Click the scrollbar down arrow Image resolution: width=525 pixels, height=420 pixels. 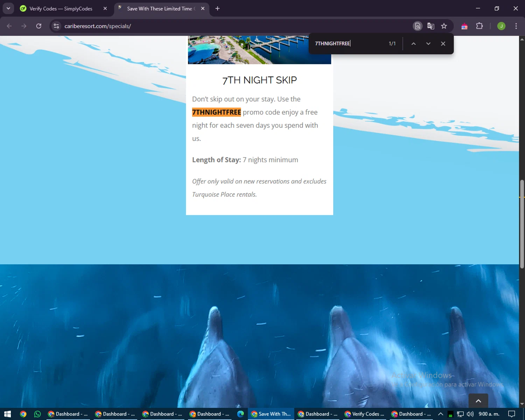point(522,404)
